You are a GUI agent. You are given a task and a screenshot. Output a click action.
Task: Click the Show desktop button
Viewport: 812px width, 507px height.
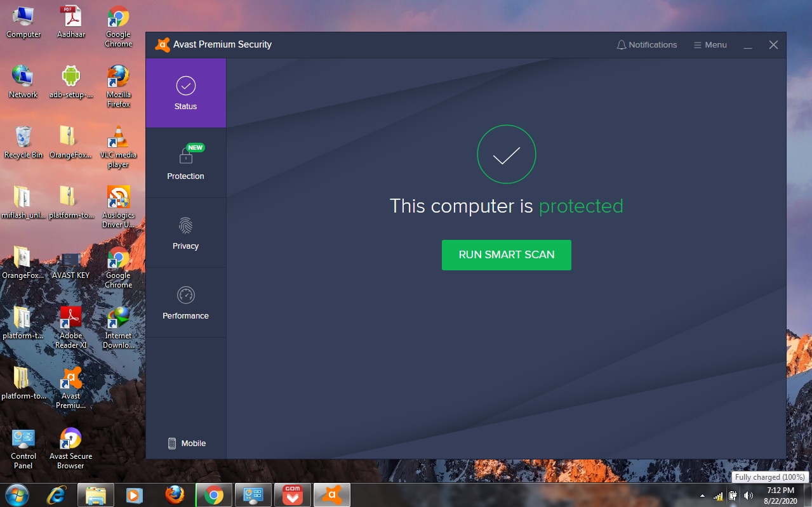(x=807, y=496)
